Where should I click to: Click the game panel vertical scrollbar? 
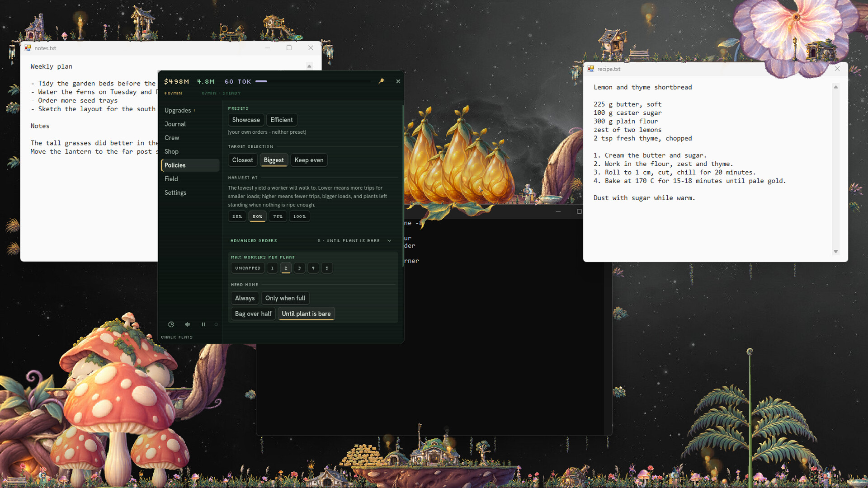click(x=403, y=185)
